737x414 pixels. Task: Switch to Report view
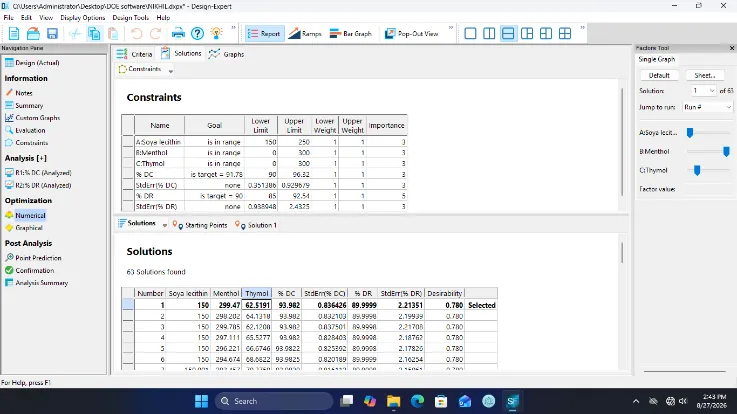[264, 33]
